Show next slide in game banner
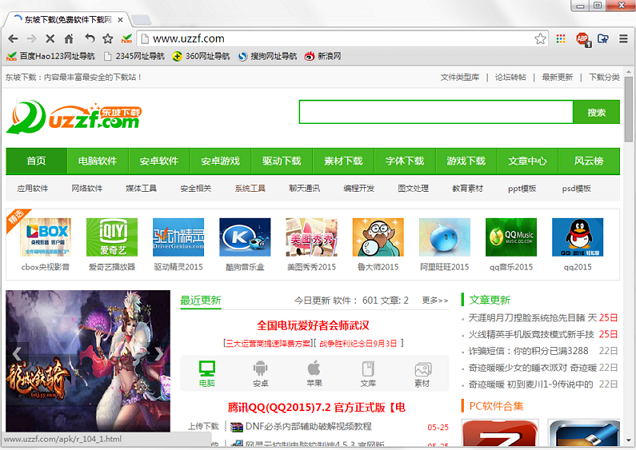The width and height of the screenshot is (636, 450). (x=159, y=353)
